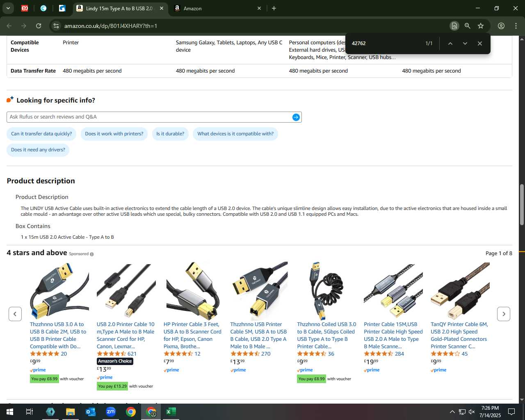Open the zoom magnifier icon
This screenshot has width=525, height=420.
click(467, 26)
